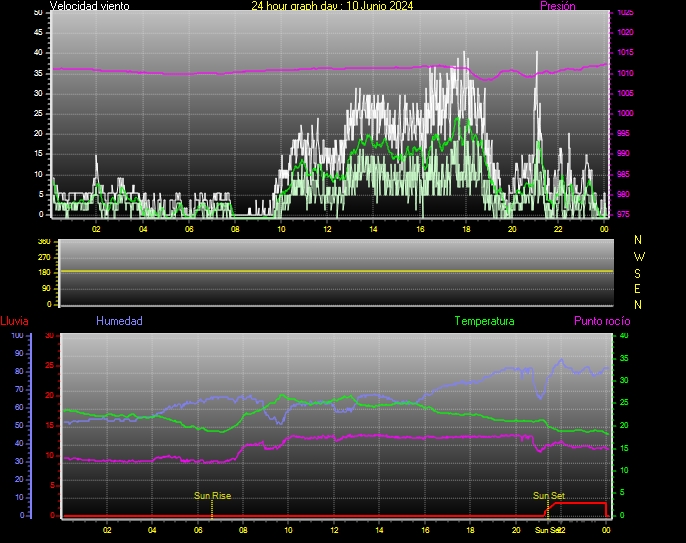This screenshot has height=543, width=686.
Task: Click the 18 hour tick on wind chart
Action: click(x=466, y=229)
